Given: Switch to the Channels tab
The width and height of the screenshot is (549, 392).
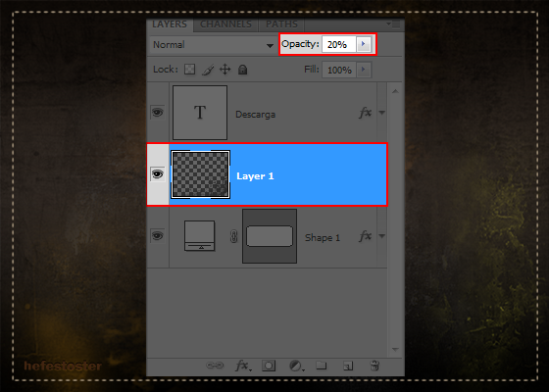Looking at the screenshot, I should pyautogui.click(x=225, y=24).
